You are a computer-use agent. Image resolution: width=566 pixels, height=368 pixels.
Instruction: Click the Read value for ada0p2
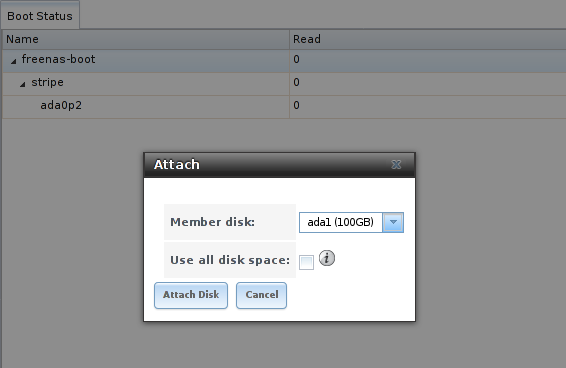(x=296, y=105)
